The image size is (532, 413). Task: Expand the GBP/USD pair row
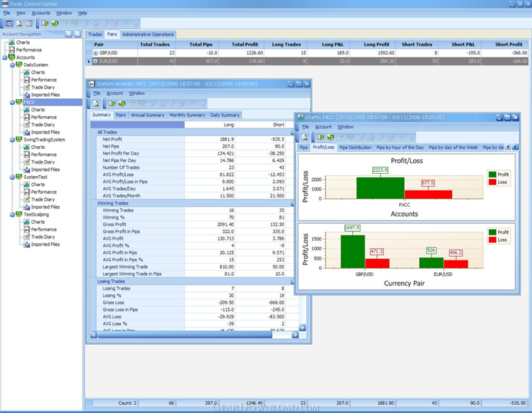95,53
